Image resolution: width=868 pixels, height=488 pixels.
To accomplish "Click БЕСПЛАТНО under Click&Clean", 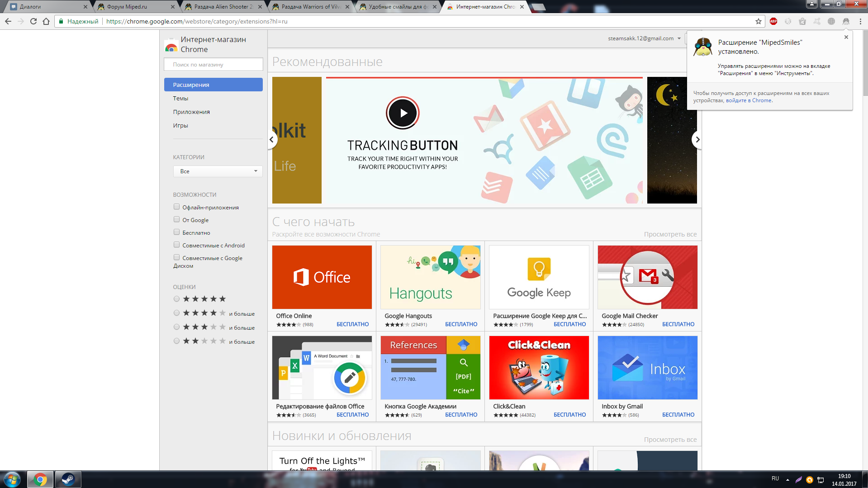I will click(x=570, y=415).
